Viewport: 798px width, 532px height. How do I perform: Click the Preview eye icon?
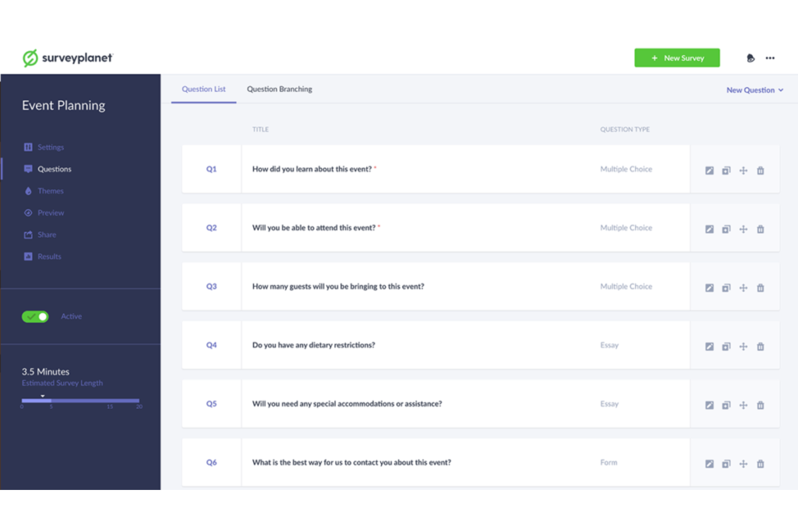coord(28,212)
